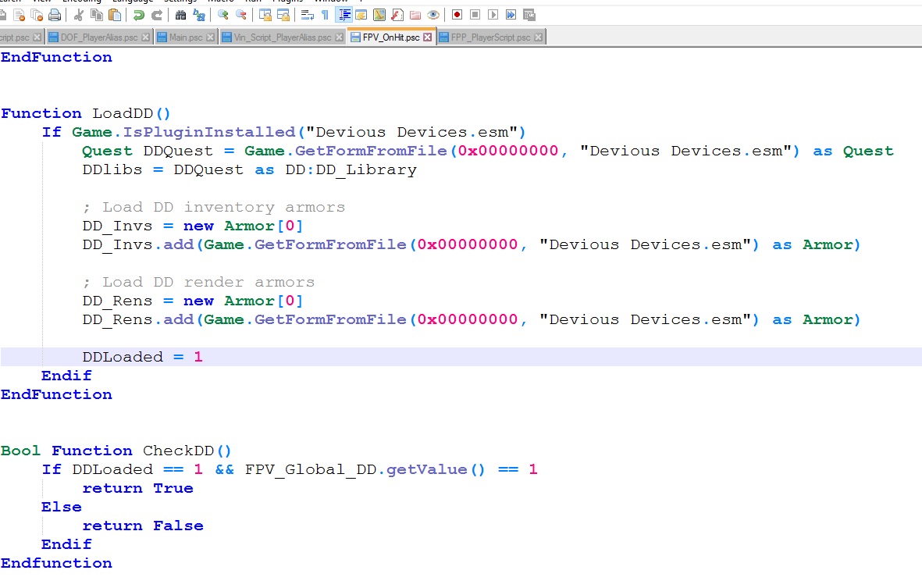922x588 pixels.
Task: Click the macro Playback icon
Action: [493, 16]
